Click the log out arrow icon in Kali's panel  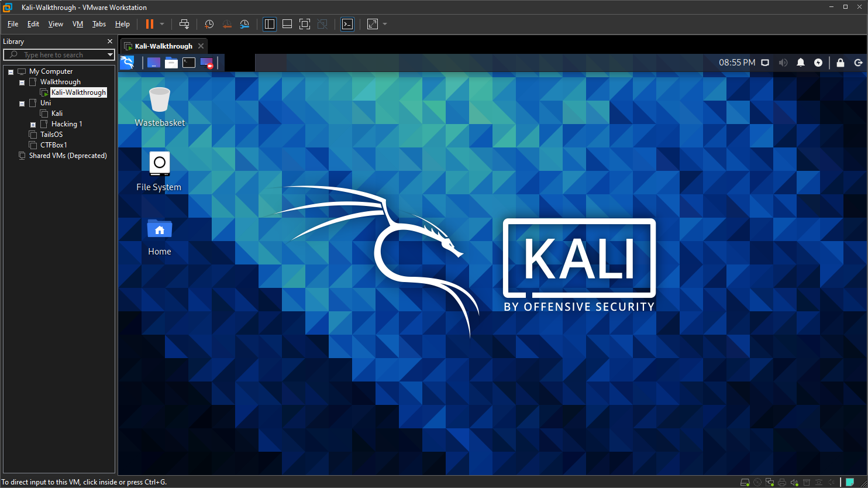pos(859,63)
